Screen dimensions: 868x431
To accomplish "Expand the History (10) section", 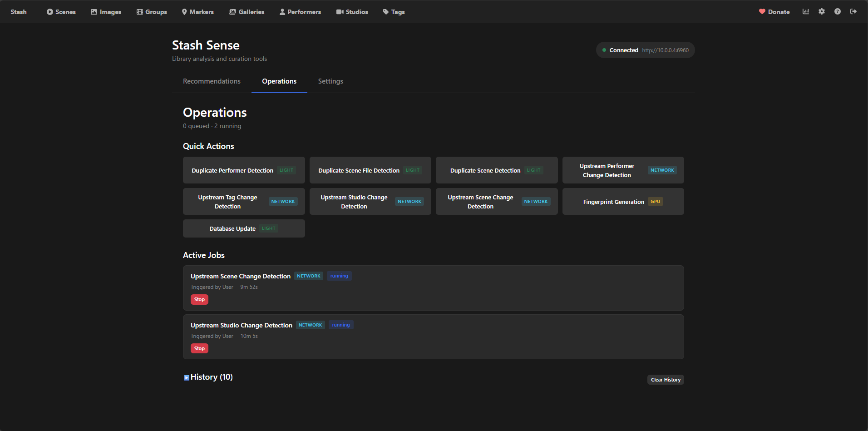I will (208, 377).
